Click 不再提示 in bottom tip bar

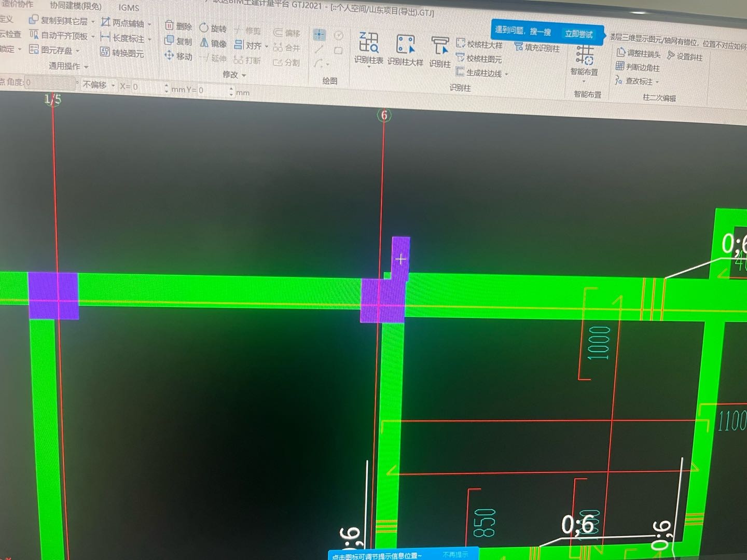tap(455, 555)
